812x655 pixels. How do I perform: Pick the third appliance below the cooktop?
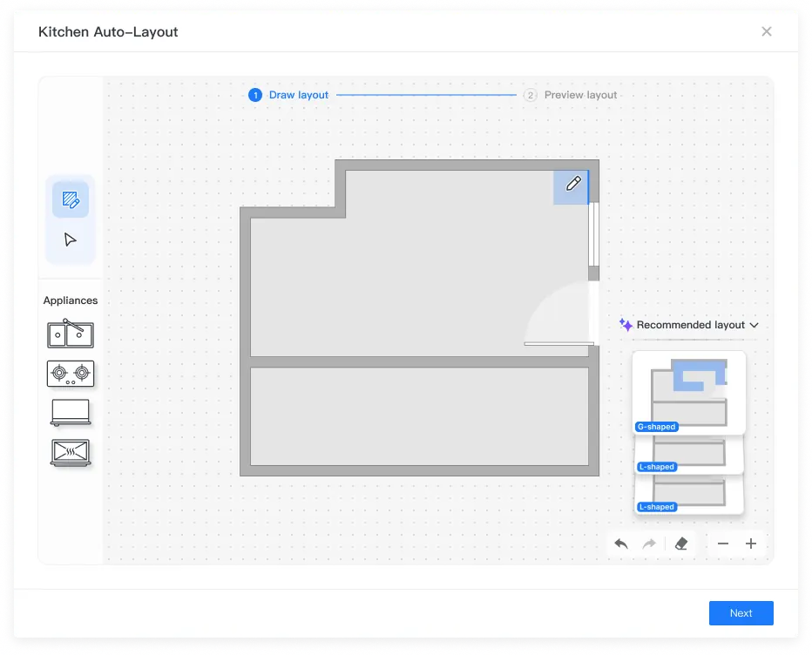tap(71, 413)
